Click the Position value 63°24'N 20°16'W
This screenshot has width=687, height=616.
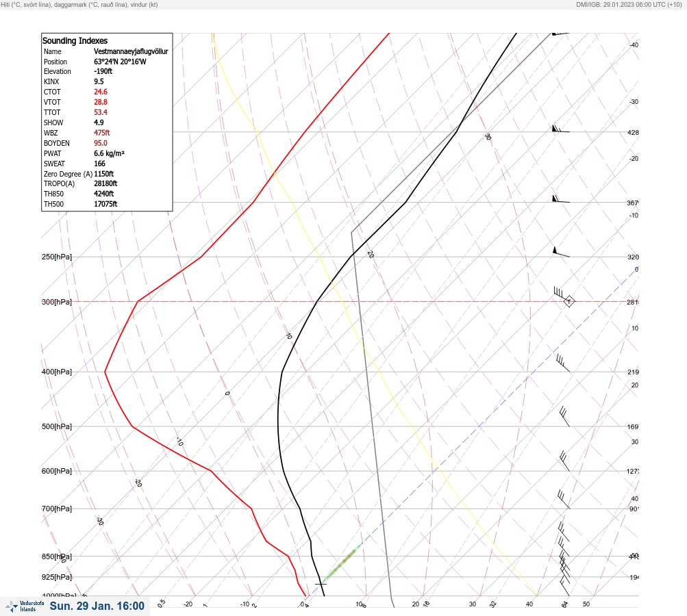[x=120, y=62]
